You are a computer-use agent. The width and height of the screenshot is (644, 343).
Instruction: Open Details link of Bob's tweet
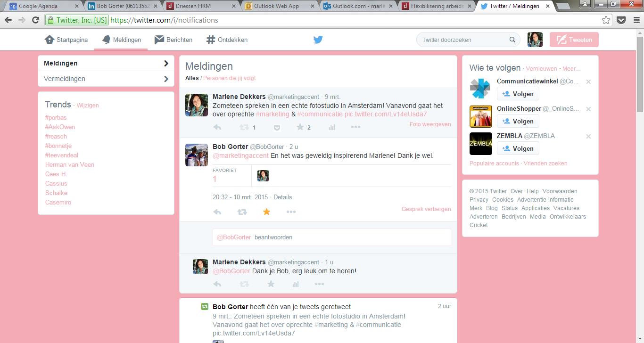(x=282, y=197)
